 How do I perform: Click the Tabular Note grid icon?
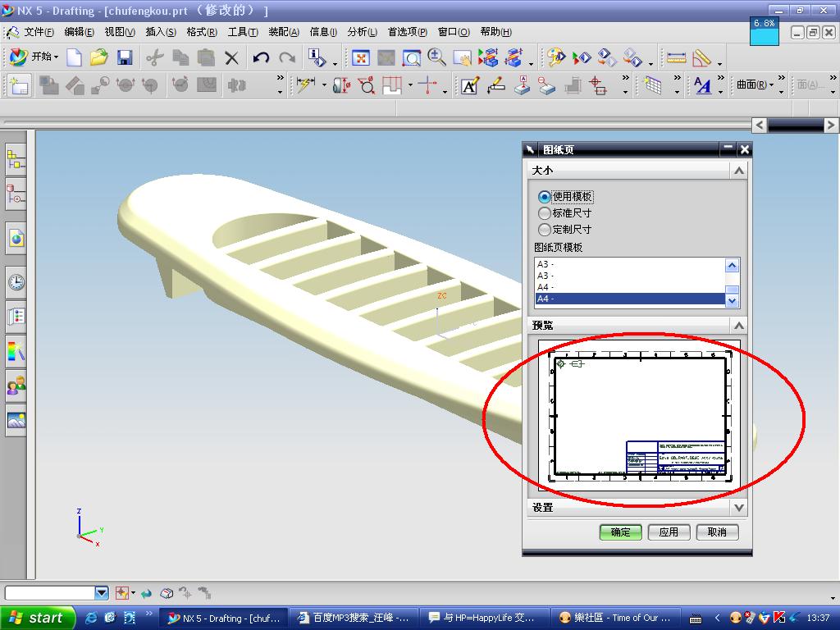pos(652,85)
